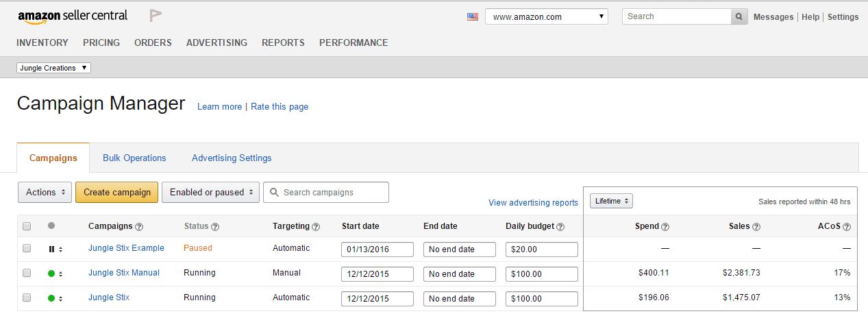
Task: Open the Jungle Stix Example campaign
Action: click(126, 248)
